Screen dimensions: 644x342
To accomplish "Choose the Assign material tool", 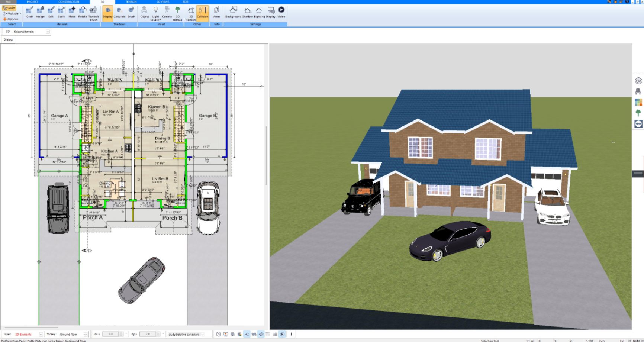I will click(x=40, y=12).
